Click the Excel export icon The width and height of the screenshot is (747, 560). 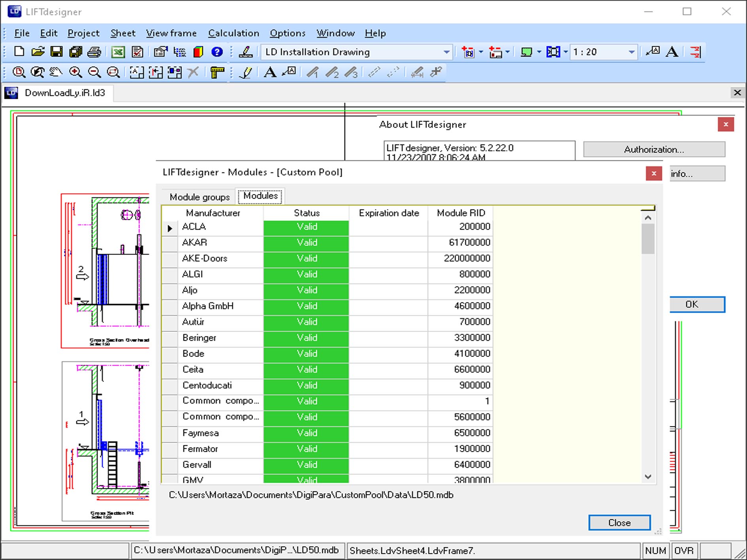pos(118,52)
